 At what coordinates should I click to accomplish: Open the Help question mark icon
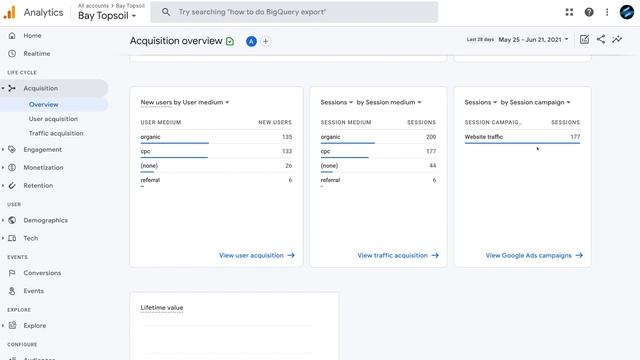[589, 12]
